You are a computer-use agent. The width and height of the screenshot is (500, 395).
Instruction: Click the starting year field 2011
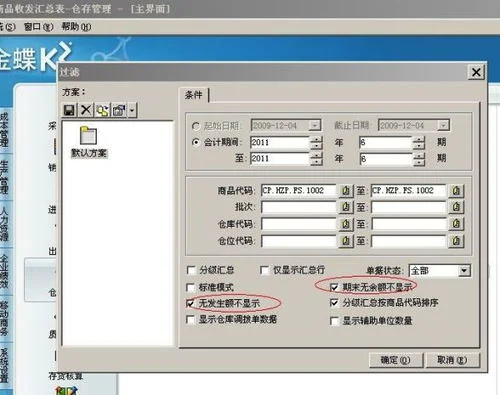280,143
